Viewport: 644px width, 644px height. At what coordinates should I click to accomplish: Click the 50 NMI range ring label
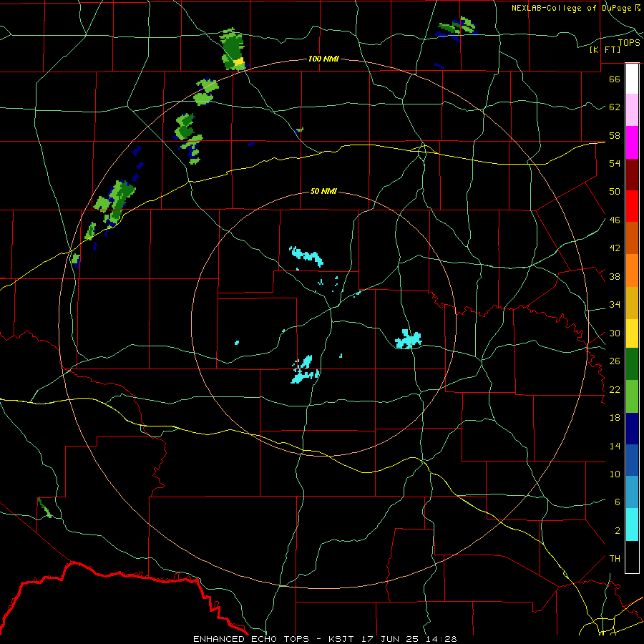[323, 191]
